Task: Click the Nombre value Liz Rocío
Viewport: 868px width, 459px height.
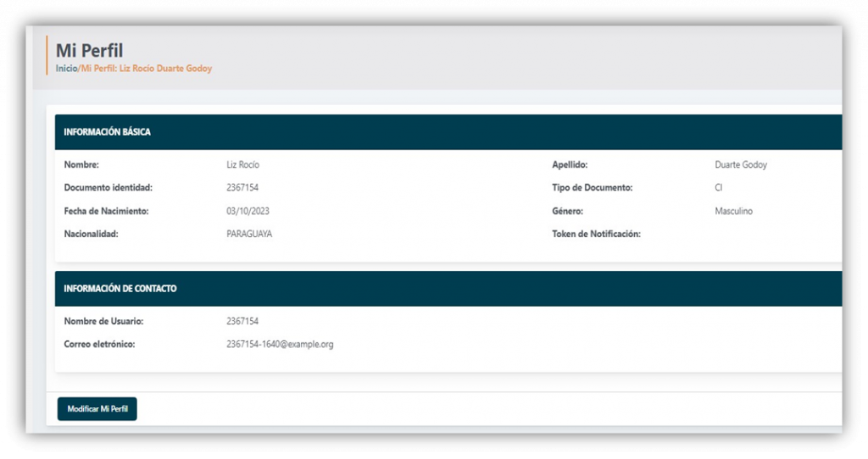Action: click(242, 165)
